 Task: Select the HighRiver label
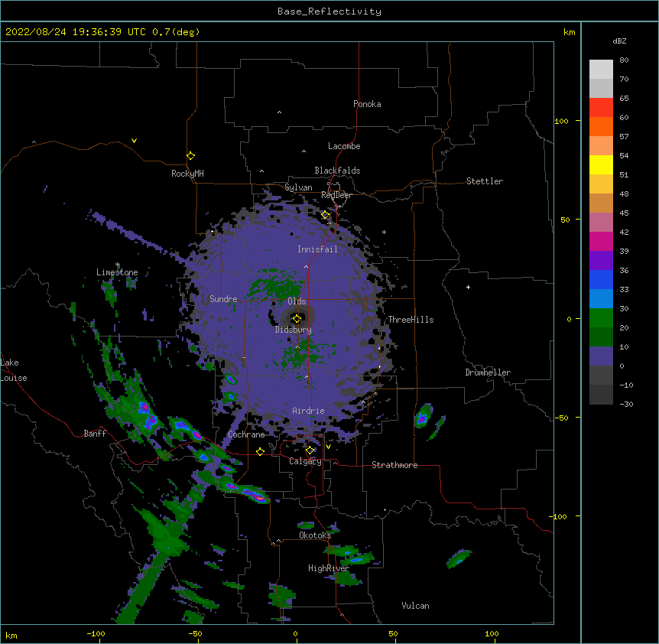coord(329,568)
